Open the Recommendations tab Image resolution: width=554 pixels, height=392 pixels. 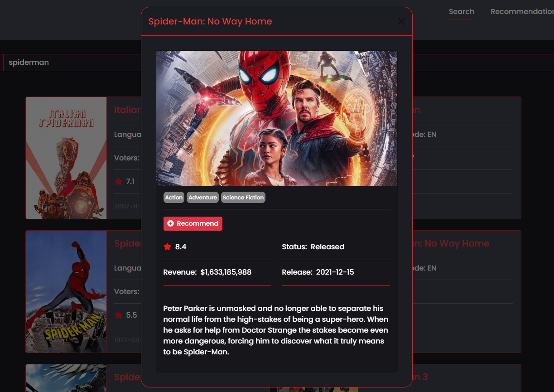(522, 12)
